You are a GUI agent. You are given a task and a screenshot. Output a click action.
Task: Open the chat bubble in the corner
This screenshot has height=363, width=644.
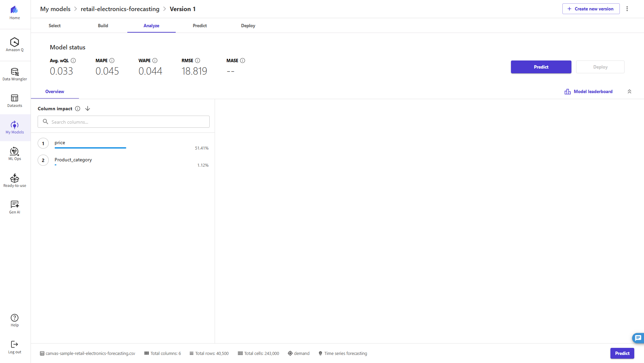(638, 338)
